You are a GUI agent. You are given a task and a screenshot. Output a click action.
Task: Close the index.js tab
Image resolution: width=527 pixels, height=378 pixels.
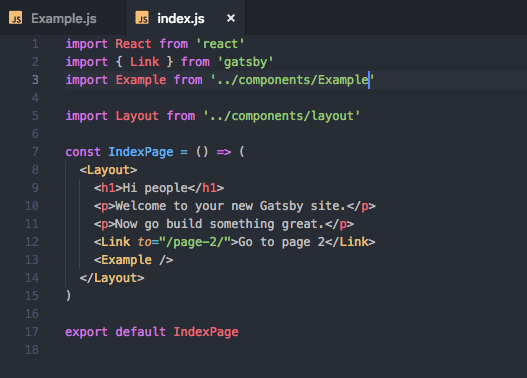[x=231, y=18]
